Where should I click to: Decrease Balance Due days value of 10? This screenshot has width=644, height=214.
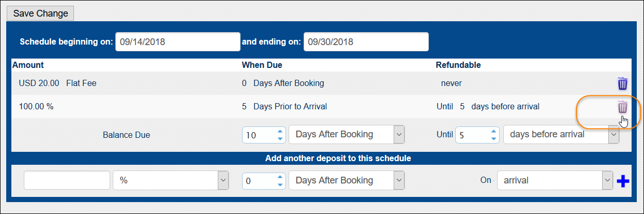click(280, 138)
